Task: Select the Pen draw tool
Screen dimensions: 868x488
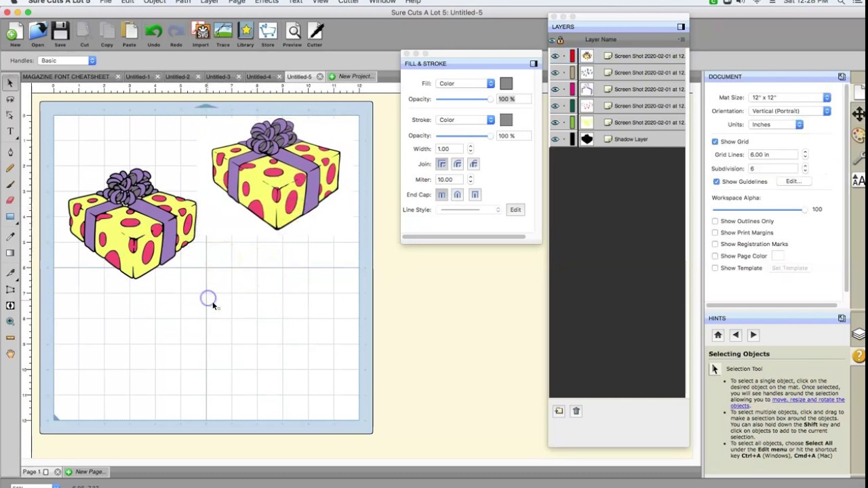Action: tap(10, 152)
